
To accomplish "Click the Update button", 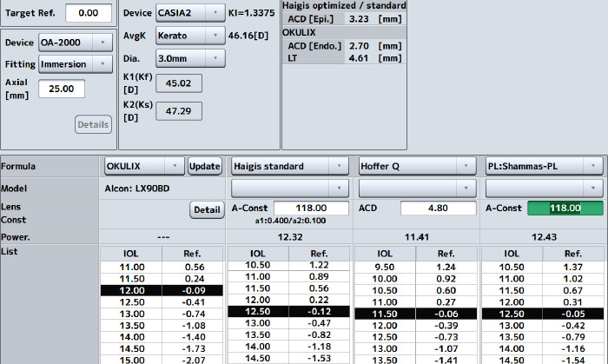I will (205, 166).
